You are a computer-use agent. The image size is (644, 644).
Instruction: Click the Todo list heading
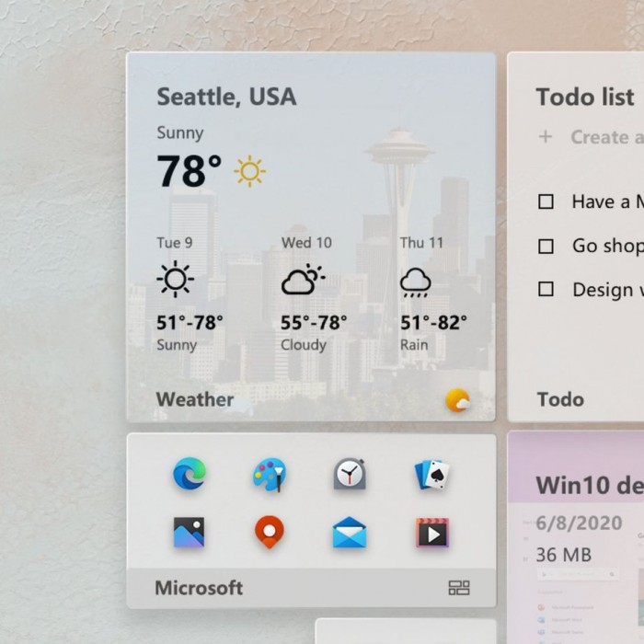(585, 97)
